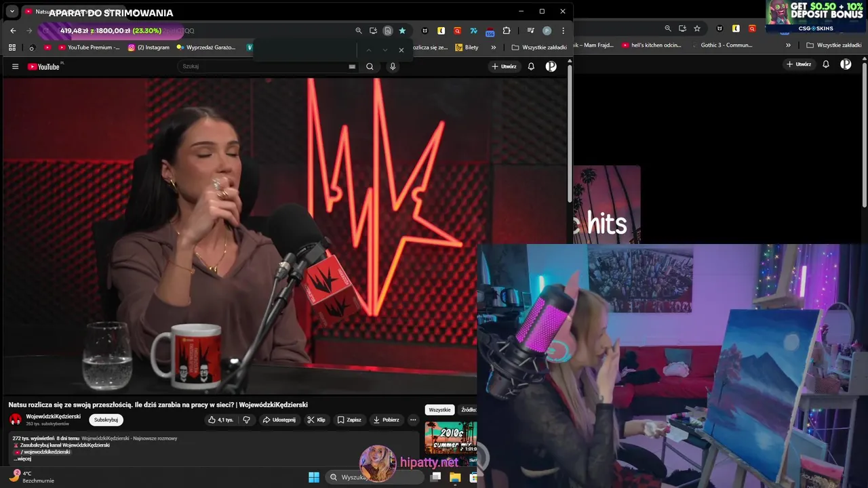The image size is (868, 488).
Task: Click the Windows taskbar search box
Action: (374, 477)
